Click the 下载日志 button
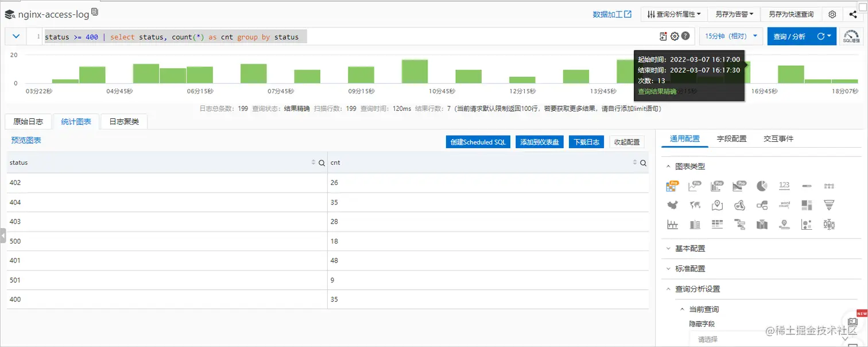 pyautogui.click(x=586, y=142)
